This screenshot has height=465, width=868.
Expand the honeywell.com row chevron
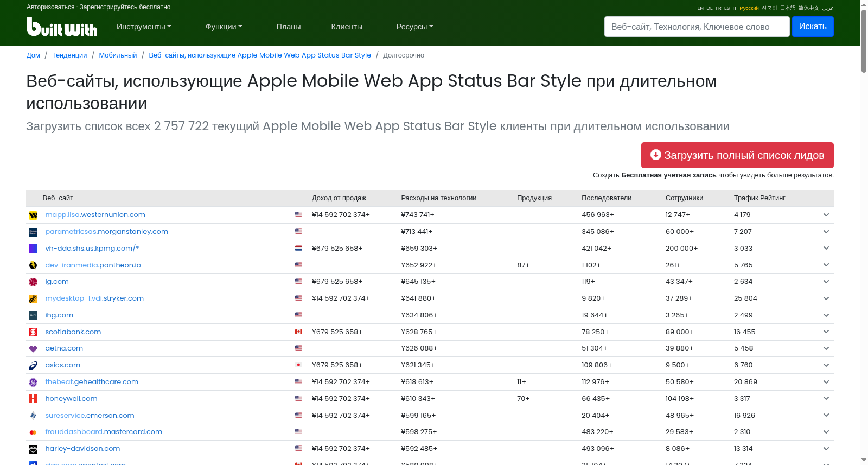[x=826, y=398]
